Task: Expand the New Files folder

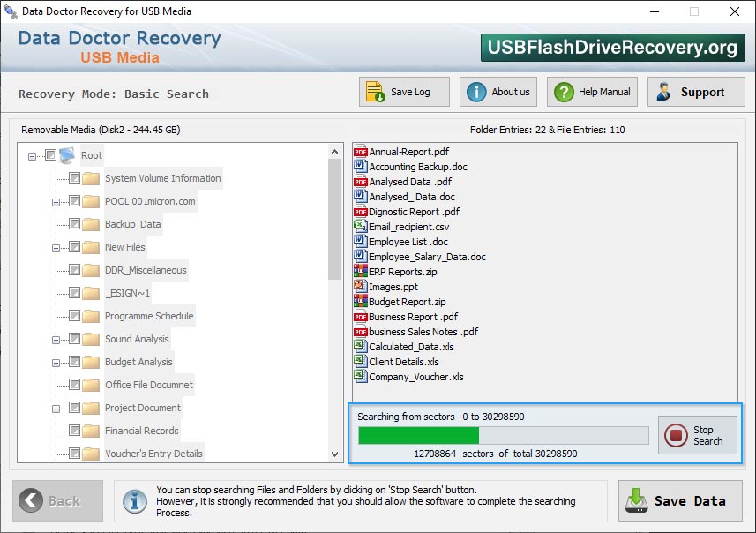Action: pyautogui.click(x=56, y=248)
